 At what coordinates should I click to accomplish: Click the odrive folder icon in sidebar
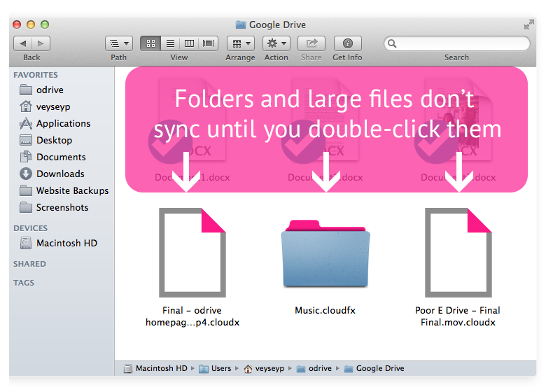tap(26, 90)
